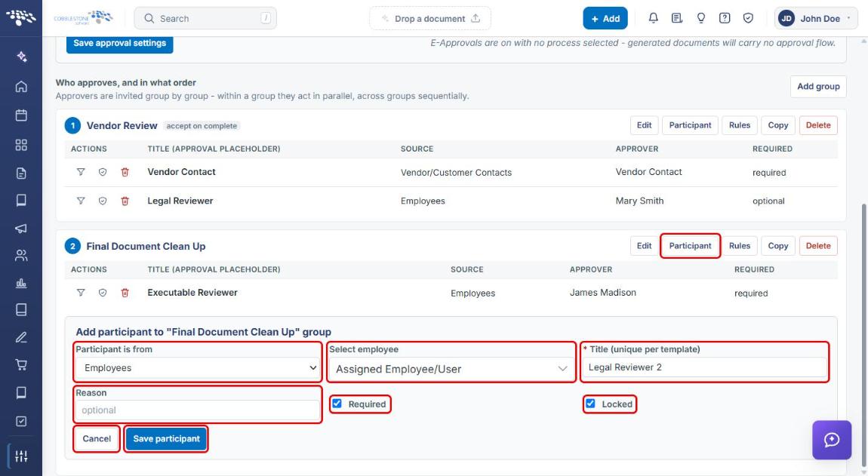868x476 pixels.
Task: Open the checkbox tasks icon in sidebar
Action: tap(21, 421)
